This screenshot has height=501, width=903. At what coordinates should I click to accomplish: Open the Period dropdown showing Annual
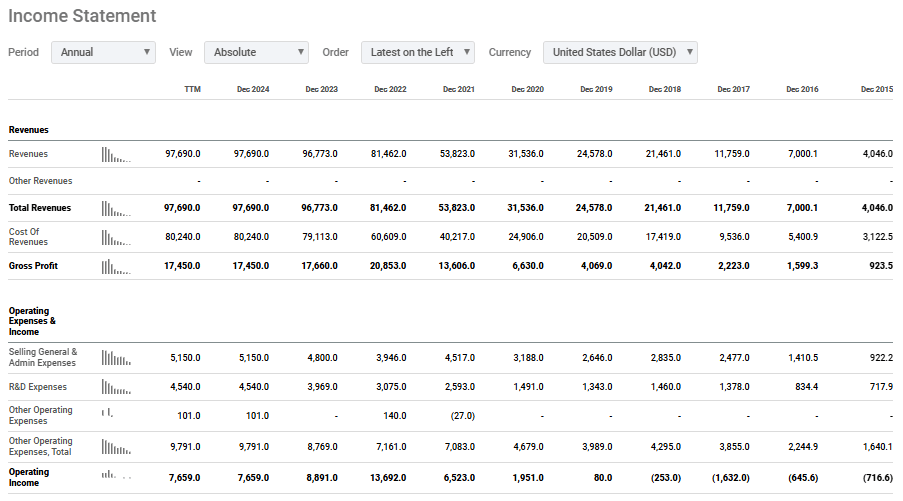pos(103,52)
